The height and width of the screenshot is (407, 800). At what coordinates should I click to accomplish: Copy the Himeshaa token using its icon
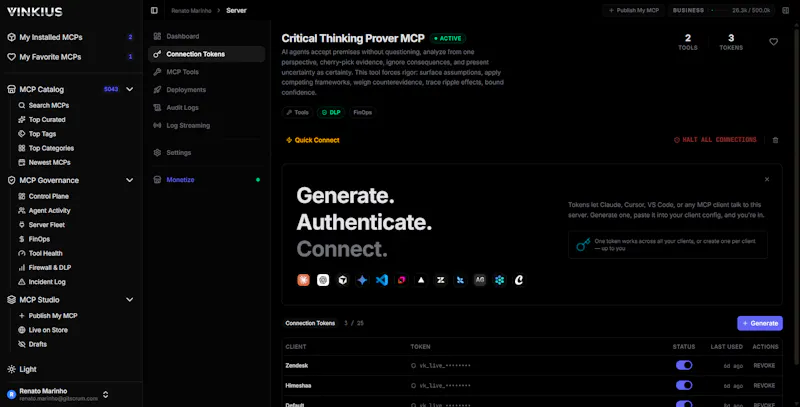pos(413,386)
